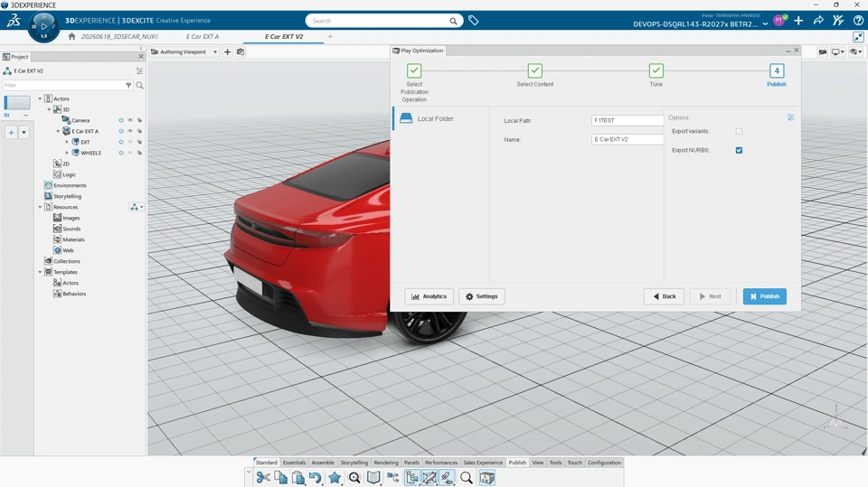Viewport: 868px width, 487px height.
Task: Click the Paste icon in bottom toolbar
Action: pos(298,478)
